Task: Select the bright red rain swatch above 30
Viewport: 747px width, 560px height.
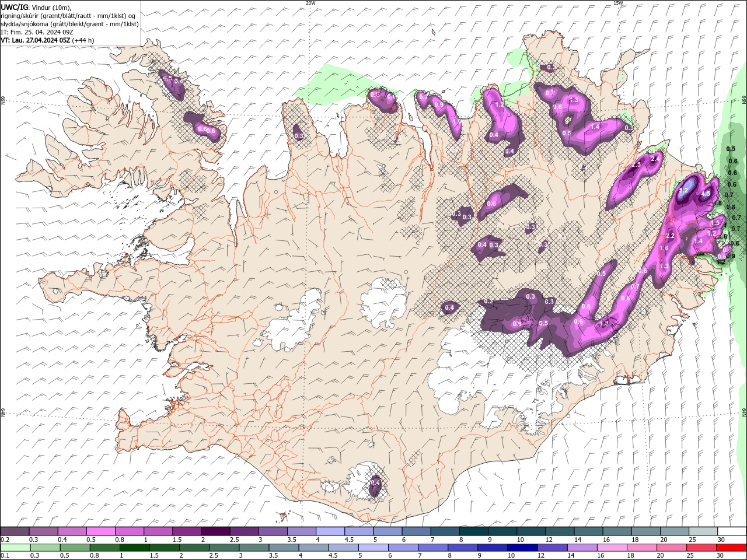Action: pyautogui.click(x=731, y=548)
